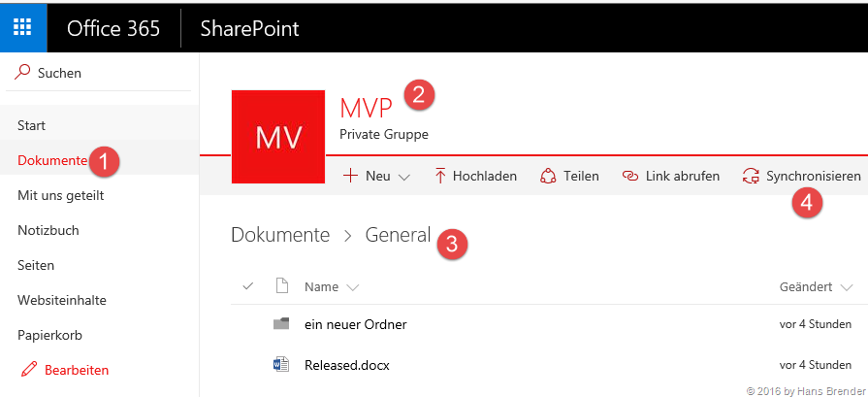This screenshot has height=397, width=868.
Task: Click the red MV group logo tile
Action: 277,136
